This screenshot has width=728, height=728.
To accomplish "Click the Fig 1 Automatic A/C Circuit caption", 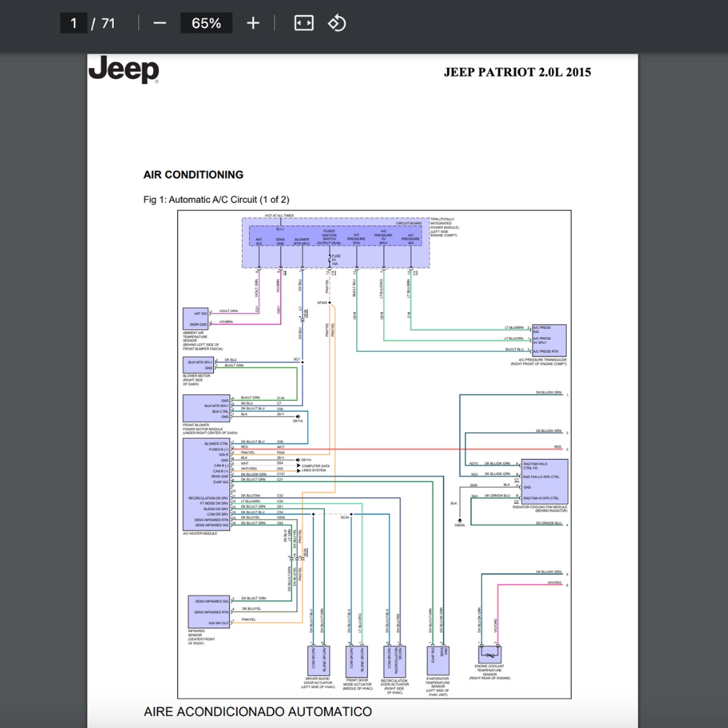I will [216, 200].
